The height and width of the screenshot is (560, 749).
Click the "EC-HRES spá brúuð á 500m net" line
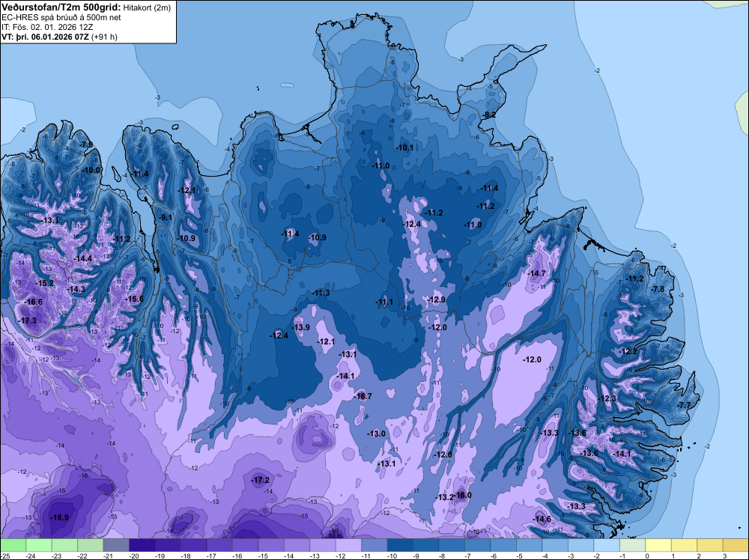(x=61, y=17)
